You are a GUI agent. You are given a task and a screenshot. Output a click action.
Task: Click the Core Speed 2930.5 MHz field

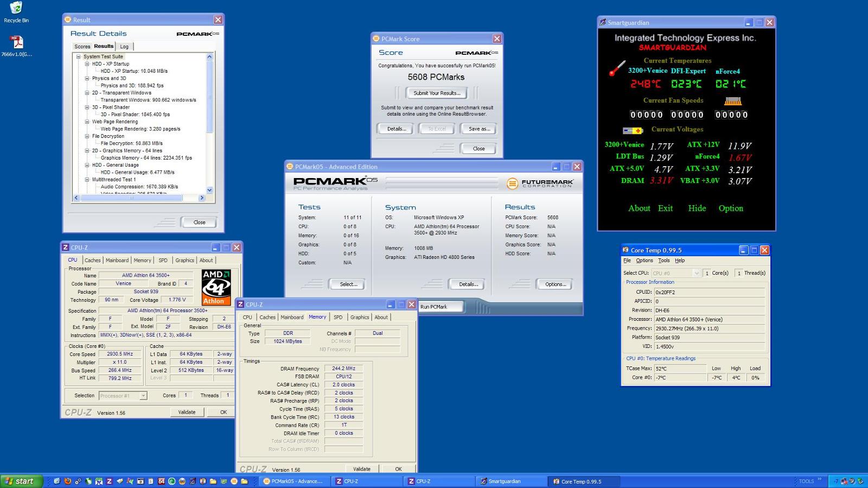pyautogui.click(x=120, y=354)
